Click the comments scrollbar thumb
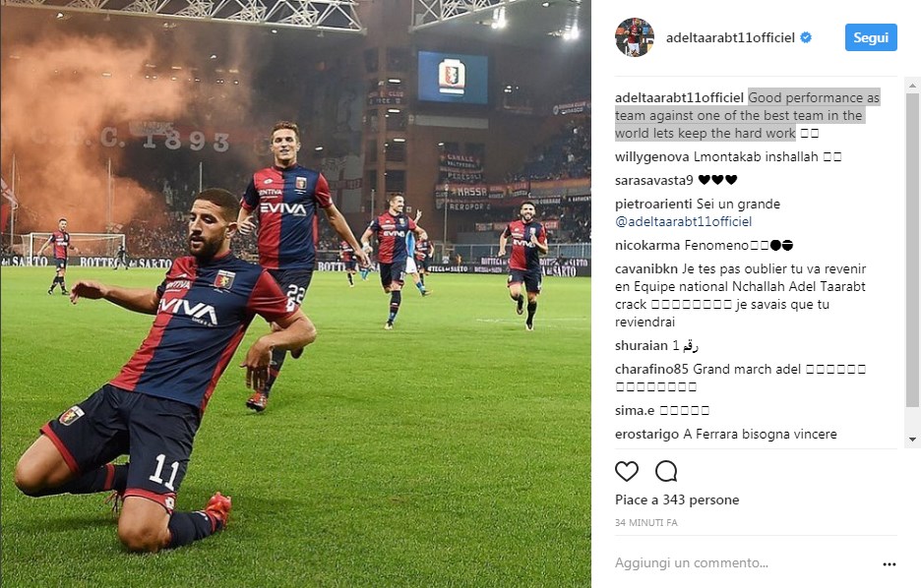This screenshot has height=588, width=921. [912, 250]
